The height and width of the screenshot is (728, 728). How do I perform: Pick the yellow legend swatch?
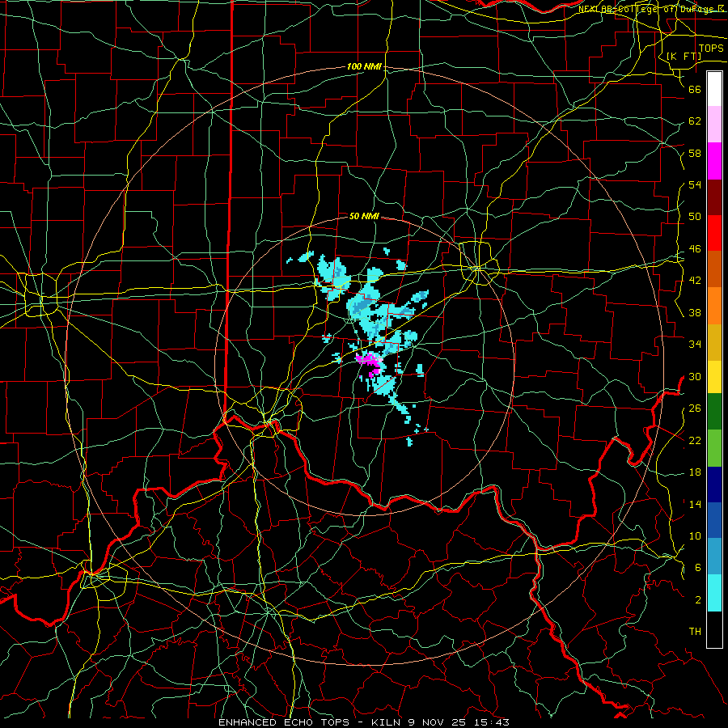pos(714,377)
